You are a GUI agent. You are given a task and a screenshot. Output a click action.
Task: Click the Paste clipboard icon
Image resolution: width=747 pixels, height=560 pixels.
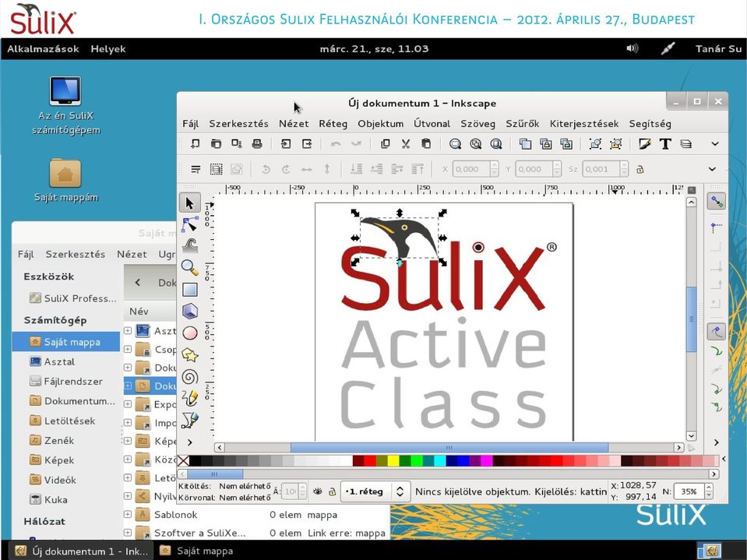click(x=426, y=143)
